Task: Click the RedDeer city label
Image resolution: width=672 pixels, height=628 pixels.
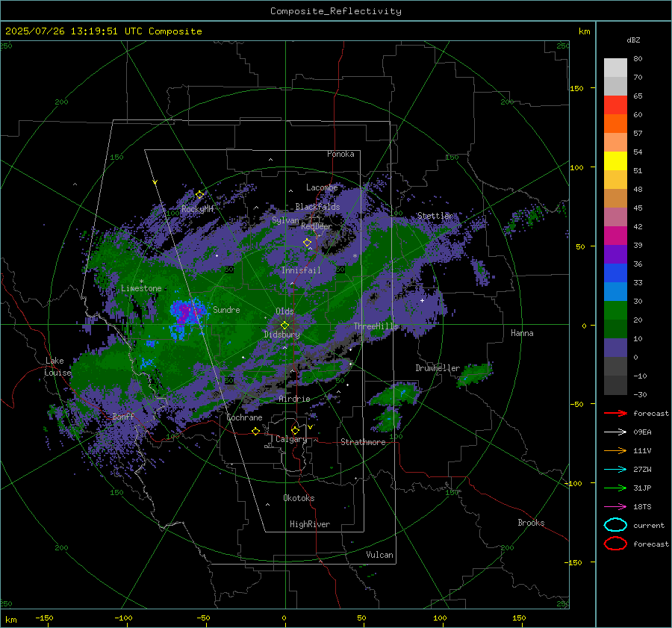Action: (317, 226)
